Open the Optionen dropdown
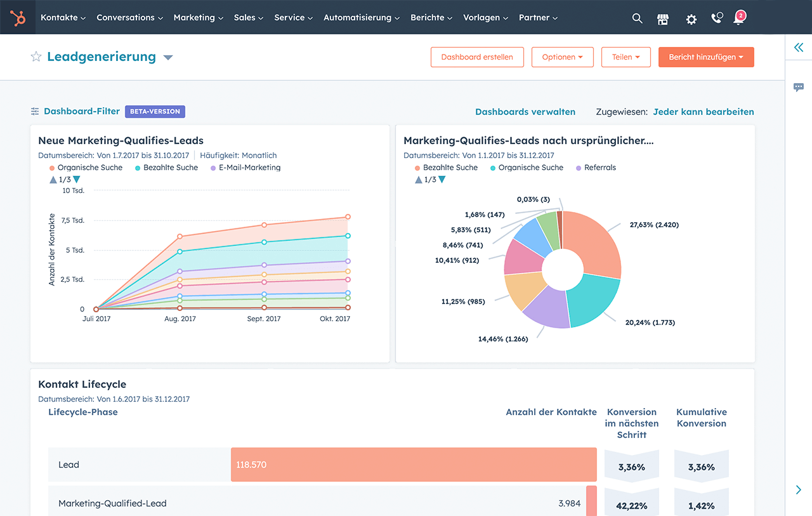812x516 pixels. coord(562,56)
